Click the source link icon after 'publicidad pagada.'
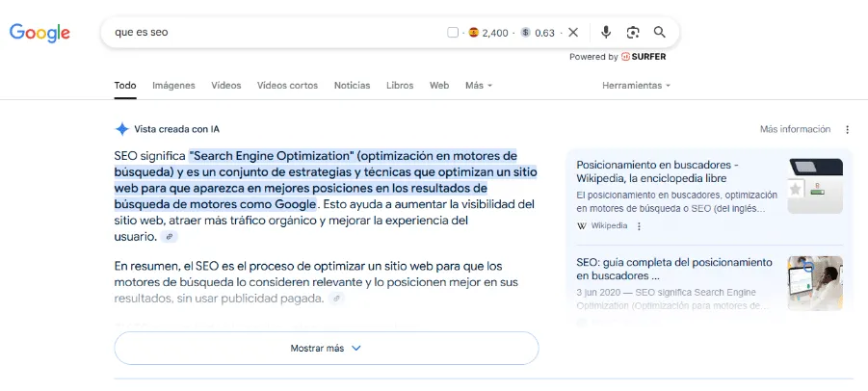 tap(336, 299)
